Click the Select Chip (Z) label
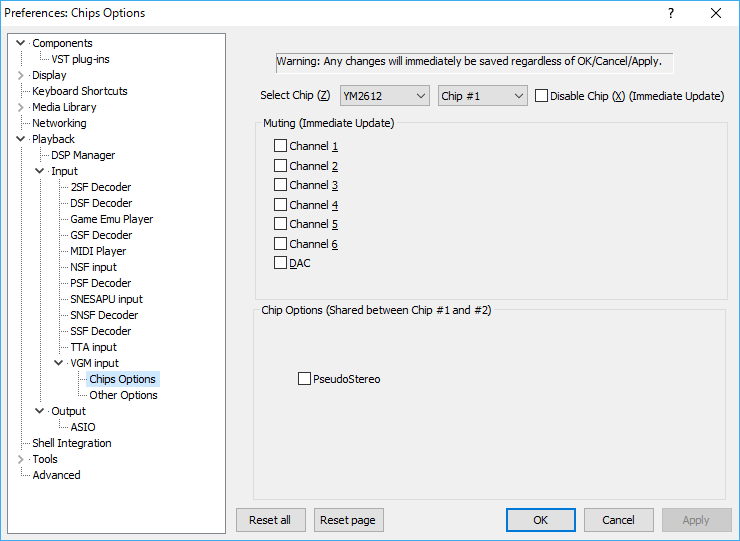Viewport: 740px width, 541px height. [x=295, y=95]
